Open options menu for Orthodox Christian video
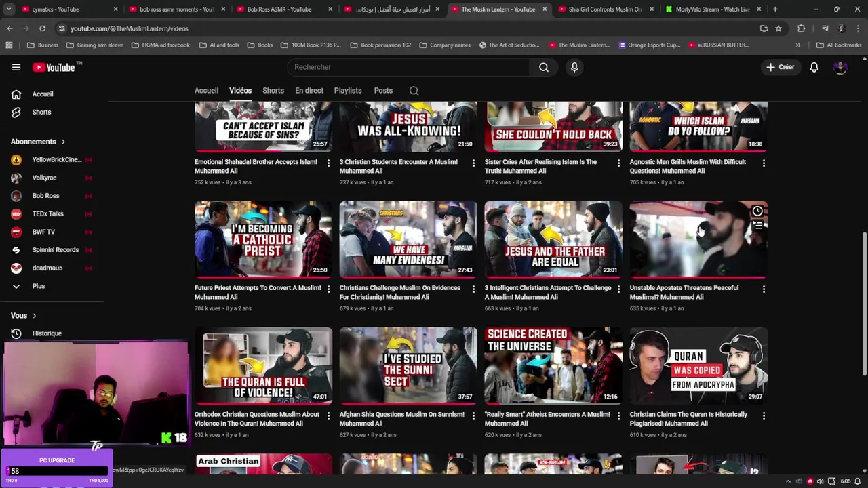The width and height of the screenshot is (868, 488). tap(328, 415)
